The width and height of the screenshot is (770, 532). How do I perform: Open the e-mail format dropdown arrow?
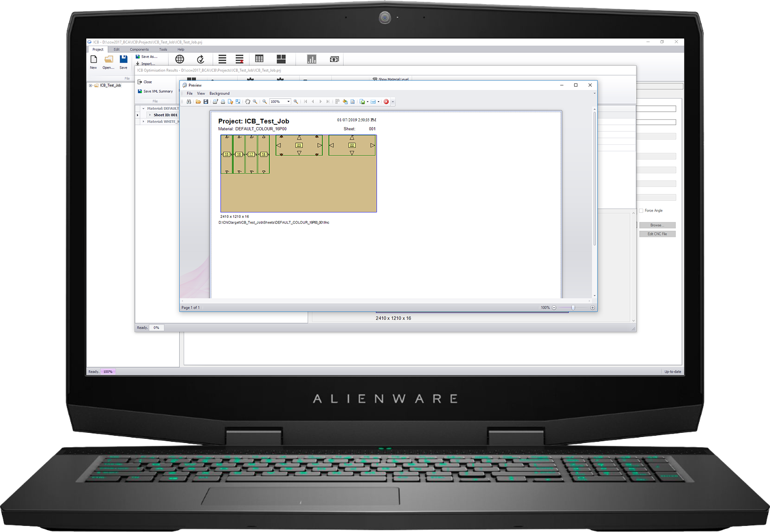click(x=379, y=102)
